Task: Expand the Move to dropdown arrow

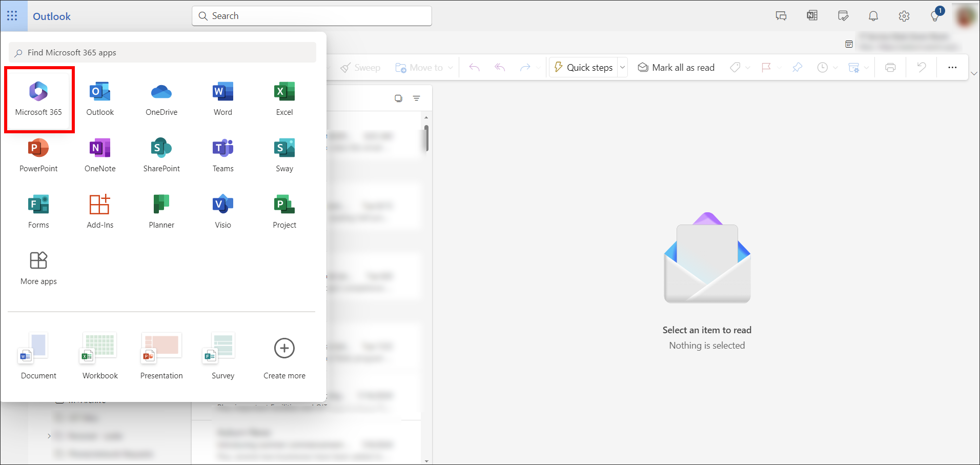Action: pos(451,68)
